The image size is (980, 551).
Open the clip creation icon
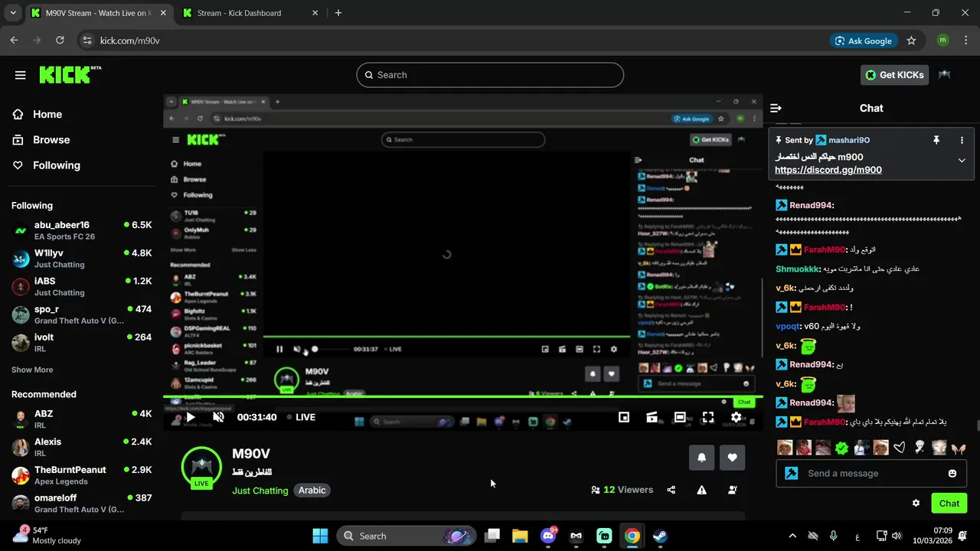(652, 417)
